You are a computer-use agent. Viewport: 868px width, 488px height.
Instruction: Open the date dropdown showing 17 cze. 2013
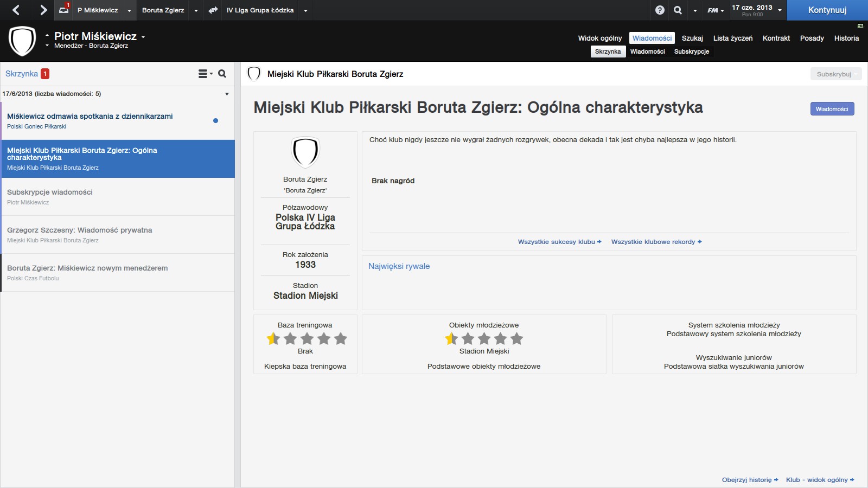pyautogui.click(x=756, y=10)
